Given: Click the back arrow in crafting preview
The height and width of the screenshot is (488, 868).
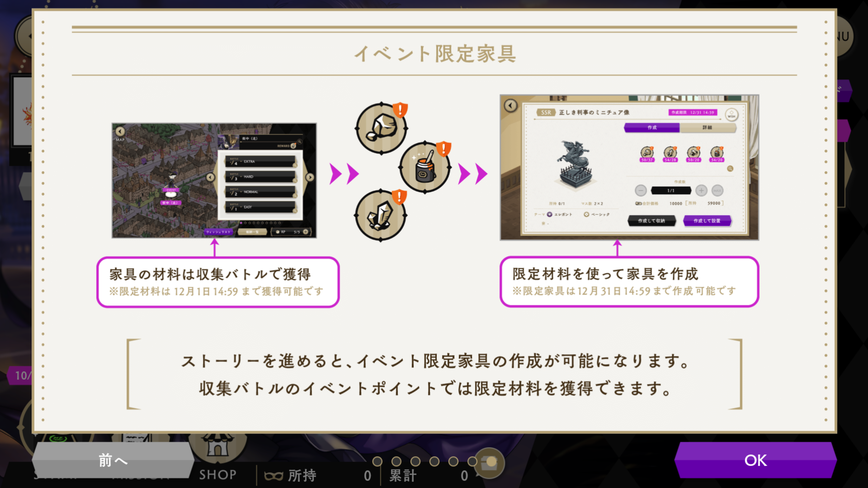Looking at the screenshot, I should point(510,106).
